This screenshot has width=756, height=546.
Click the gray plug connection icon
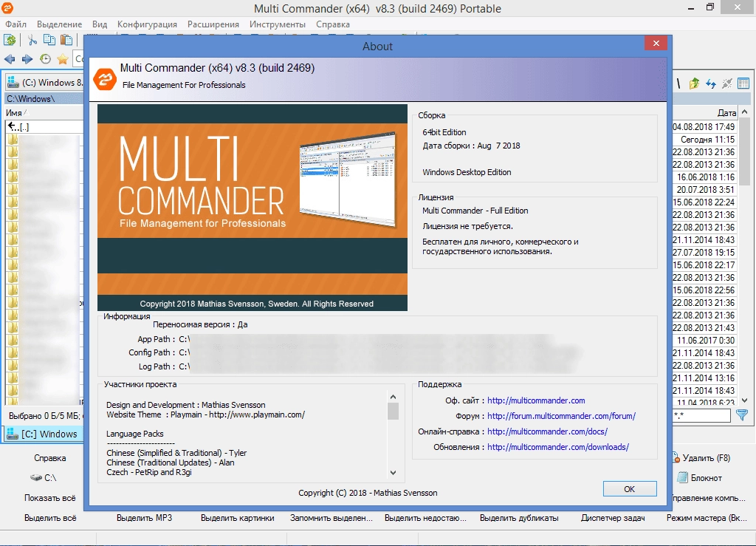727,83
